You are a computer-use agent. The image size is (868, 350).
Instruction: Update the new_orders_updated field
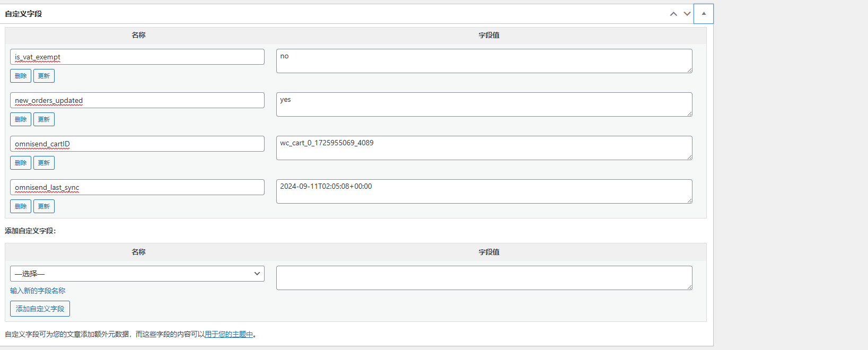point(44,119)
